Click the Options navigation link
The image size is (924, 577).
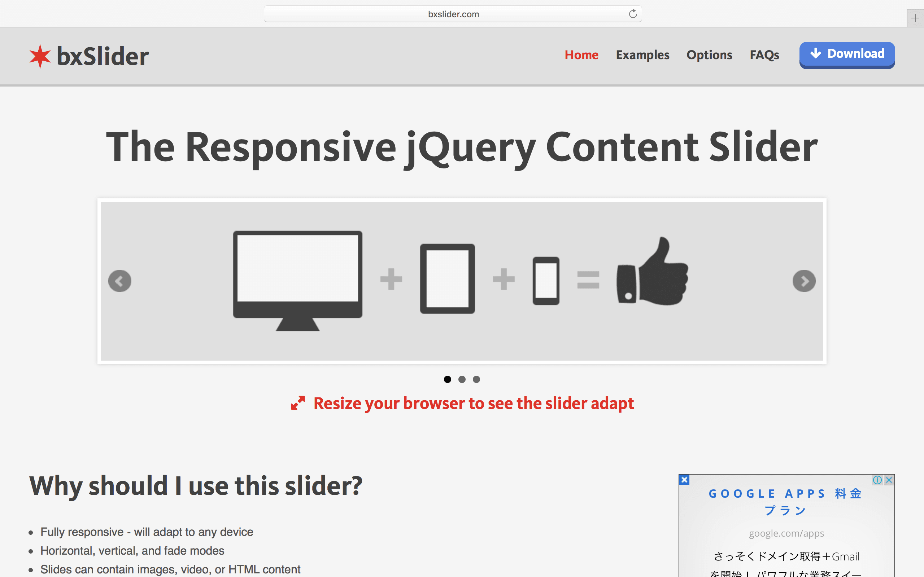tap(709, 54)
